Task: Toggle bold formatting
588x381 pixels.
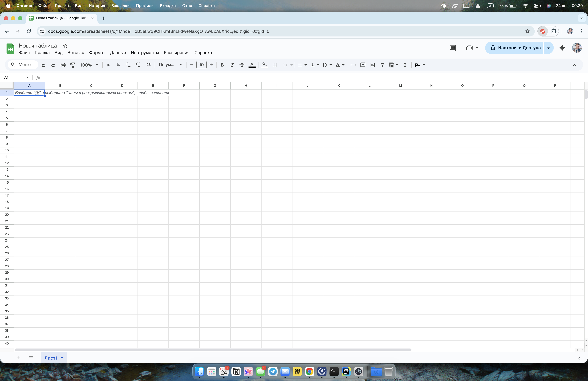Action: tap(222, 65)
